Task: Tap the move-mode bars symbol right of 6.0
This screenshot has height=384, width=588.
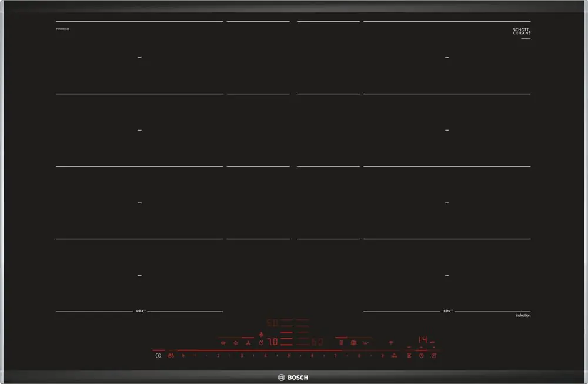Action: coord(341,343)
